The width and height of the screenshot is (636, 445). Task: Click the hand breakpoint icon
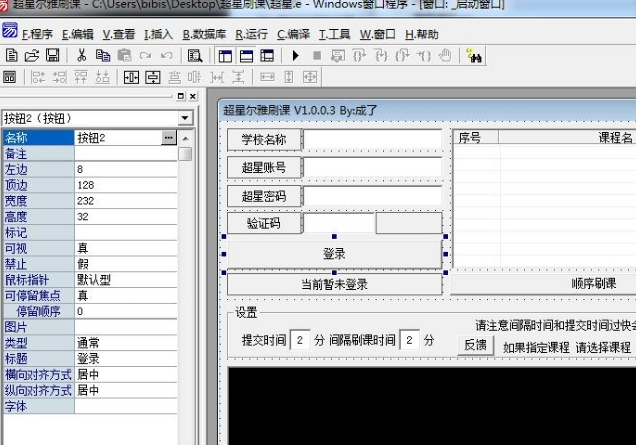[x=445, y=55]
